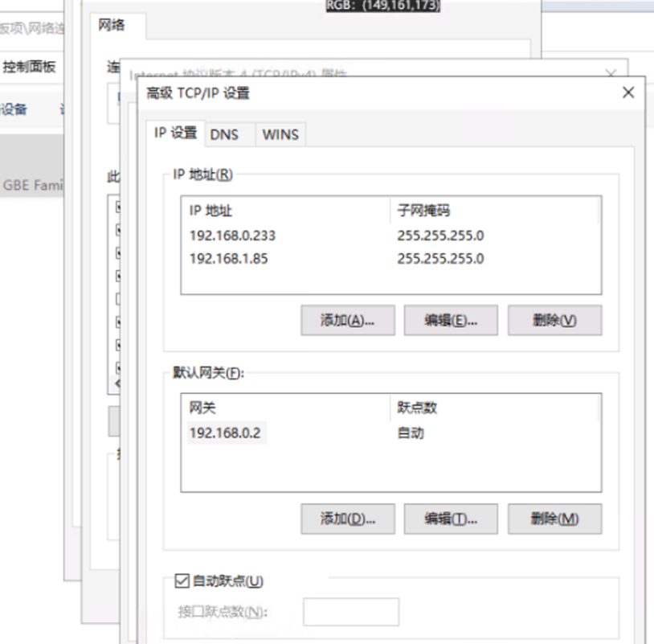This screenshot has width=654, height=644.
Task: Click 添加(A)... button under IP addresses
Action: coord(348,320)
